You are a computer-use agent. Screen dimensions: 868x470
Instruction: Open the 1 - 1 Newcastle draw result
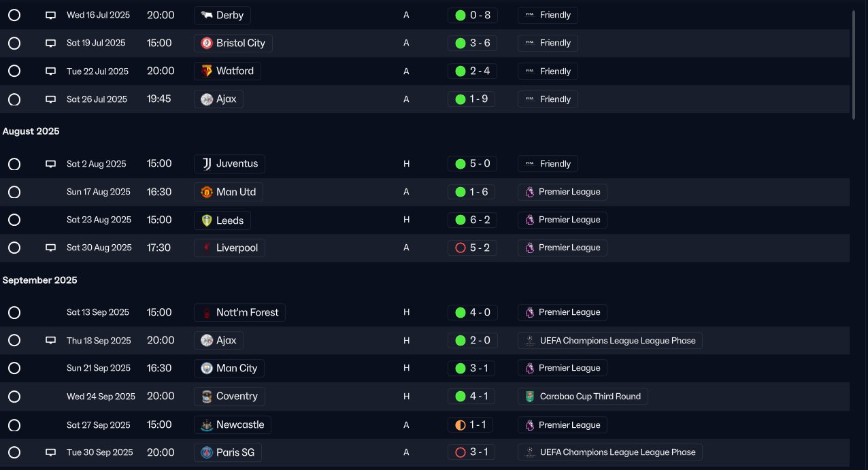point(472,425)
